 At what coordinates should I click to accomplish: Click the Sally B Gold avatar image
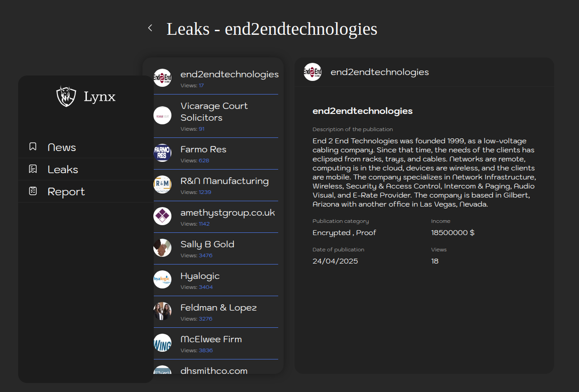click(x=162, y=248)
